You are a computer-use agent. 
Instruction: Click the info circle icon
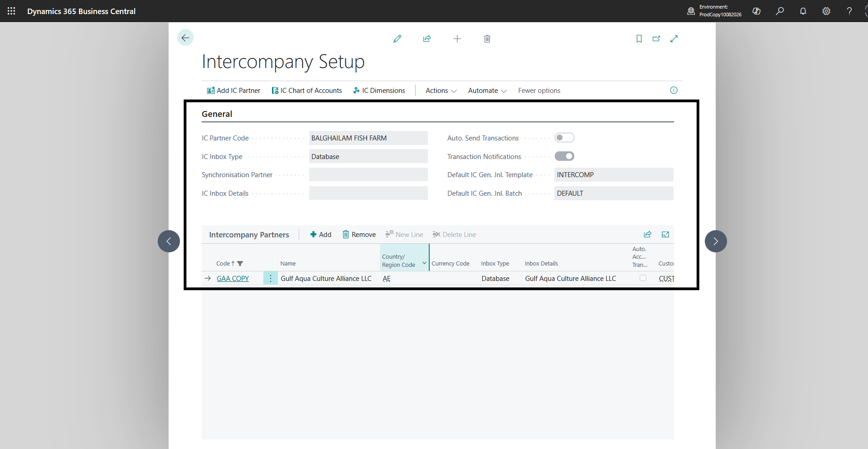pyautogui.click(x=674, y=90)
